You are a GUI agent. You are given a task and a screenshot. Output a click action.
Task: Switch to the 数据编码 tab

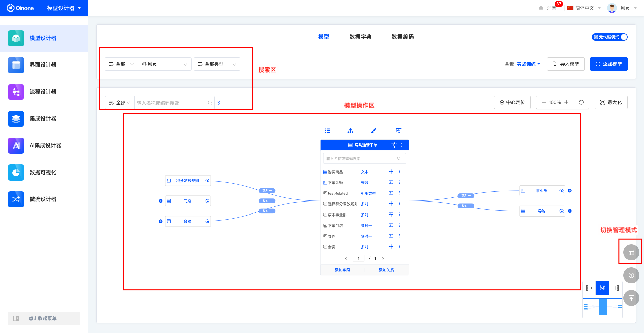tap(402, 37)
